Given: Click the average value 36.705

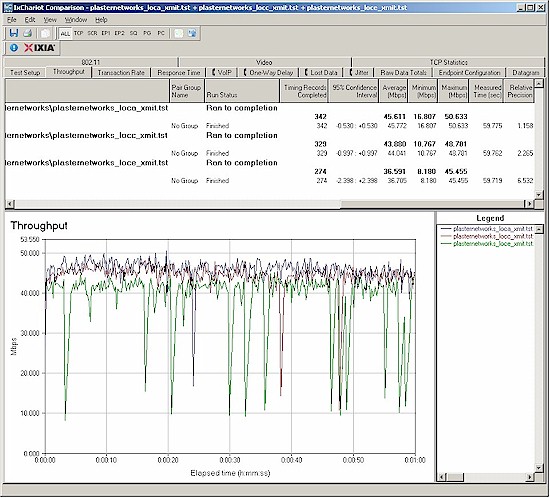Looking at the screenshot, I should [397, 180].
